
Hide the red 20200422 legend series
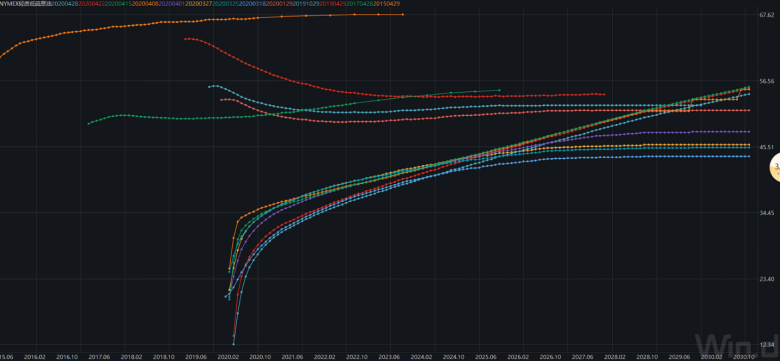(91, 3)
